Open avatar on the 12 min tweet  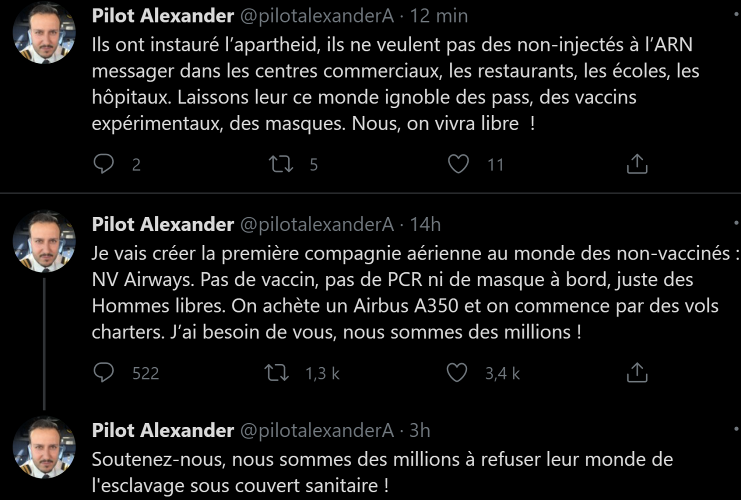45,34
